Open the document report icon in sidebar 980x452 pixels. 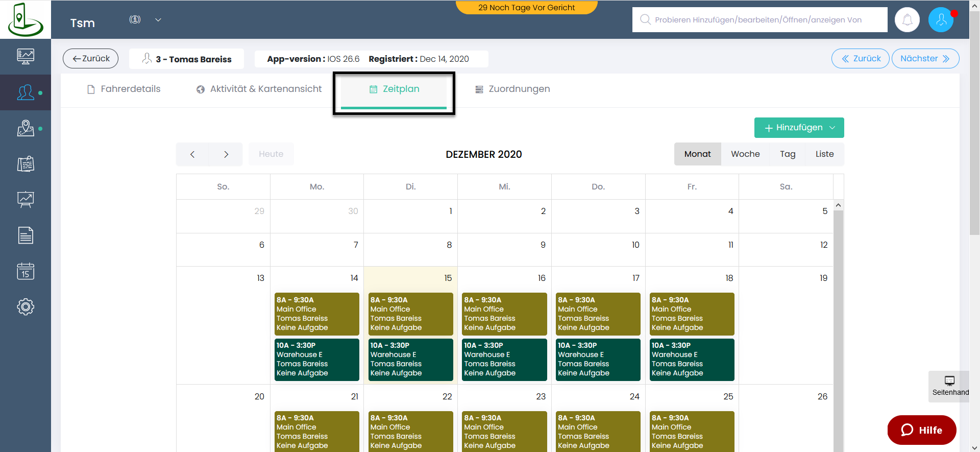(x=26, y=235)
